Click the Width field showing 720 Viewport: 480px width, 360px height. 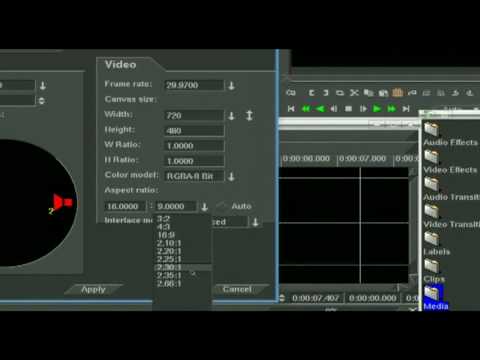[194, 116]
